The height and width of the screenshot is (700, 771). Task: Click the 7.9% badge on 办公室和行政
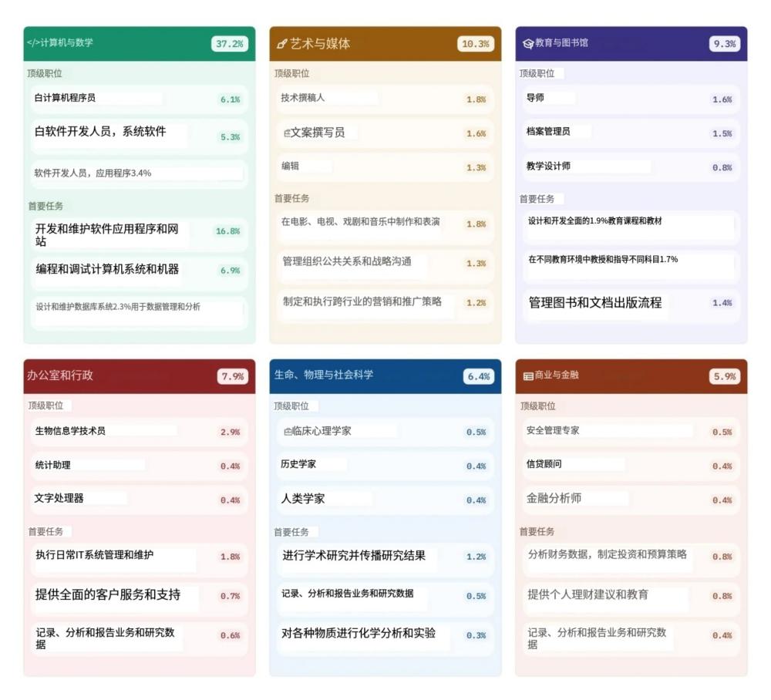(x=233, y=376)
